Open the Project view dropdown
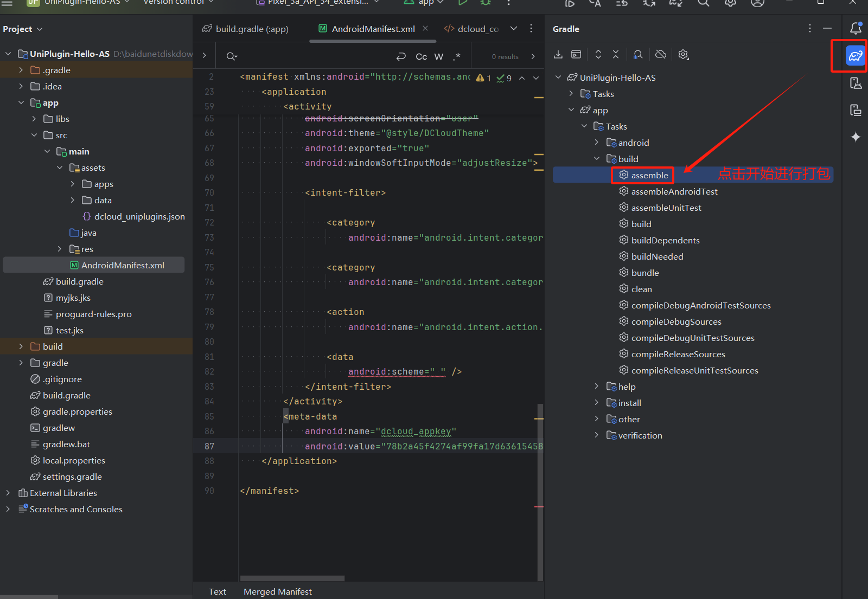This screenshot has height=599, width=868. click(x=22, y=29)
